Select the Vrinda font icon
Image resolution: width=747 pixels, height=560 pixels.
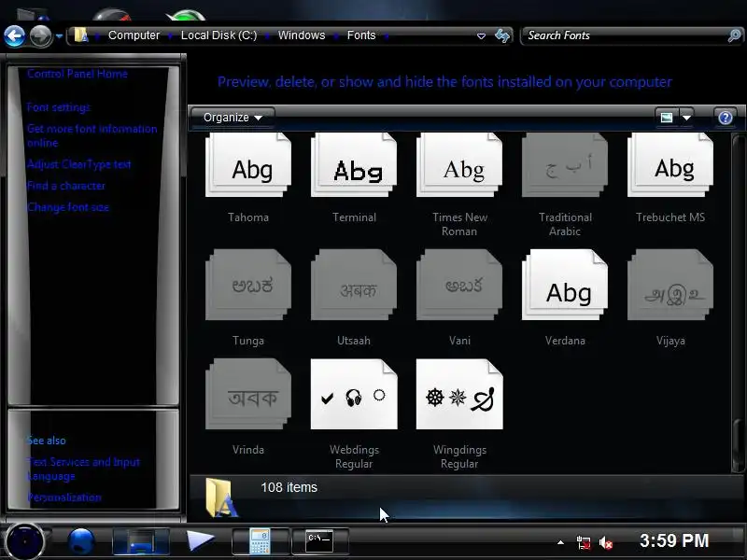click(248, 394)
